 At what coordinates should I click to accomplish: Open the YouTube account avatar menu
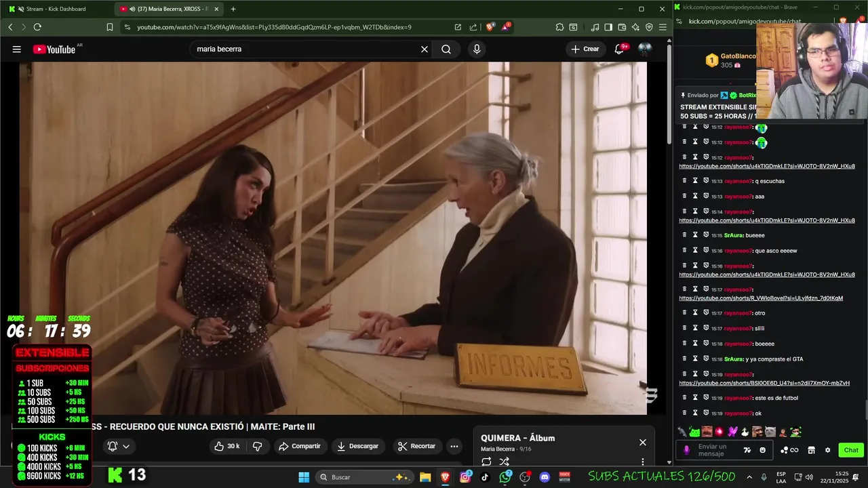coord(645,49)
